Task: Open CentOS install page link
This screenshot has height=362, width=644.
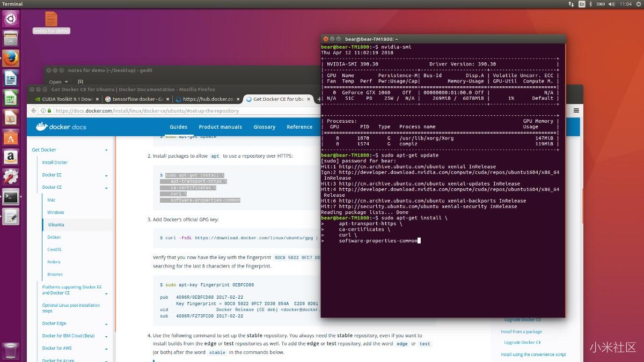Action: coord(54,249)
